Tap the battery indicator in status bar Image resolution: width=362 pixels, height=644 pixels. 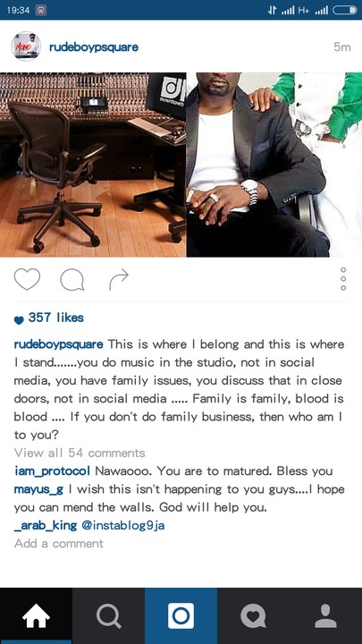(x=344, y=10)
